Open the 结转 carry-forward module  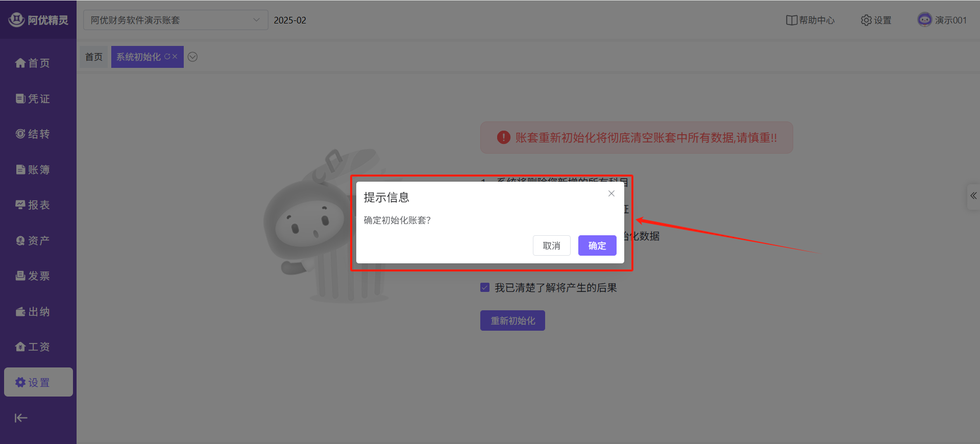(33, 134)
